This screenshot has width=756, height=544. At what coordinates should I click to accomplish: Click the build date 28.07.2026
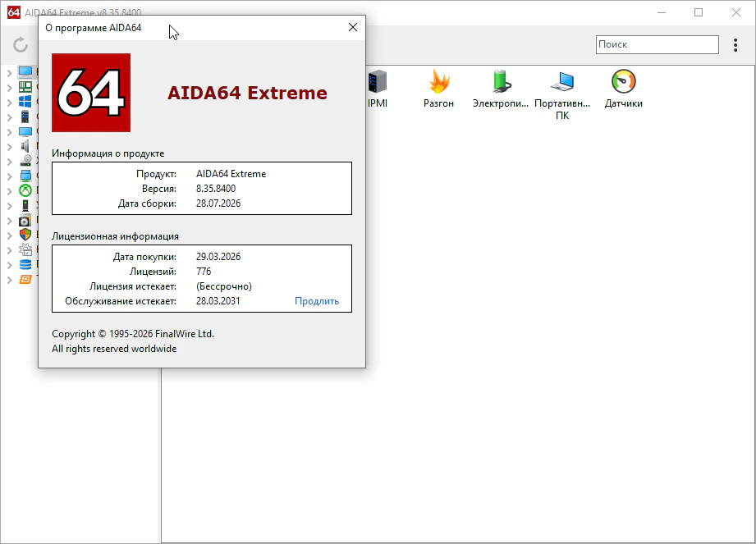pos(218,203)
